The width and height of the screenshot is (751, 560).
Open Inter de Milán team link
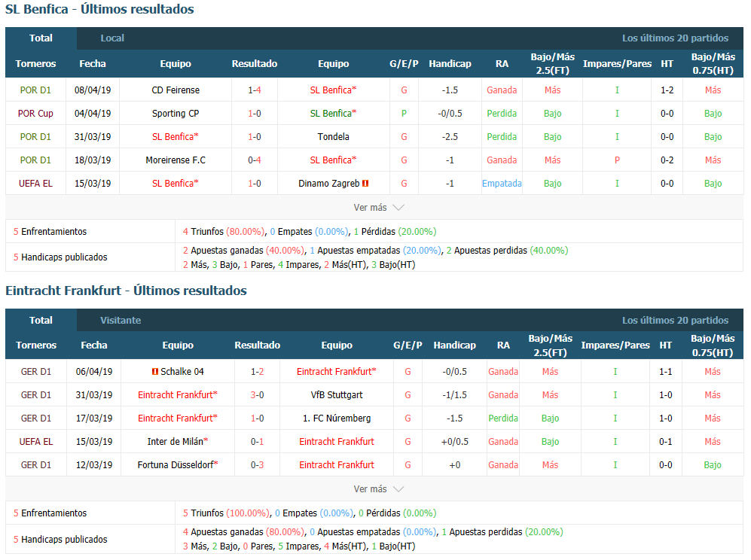(177, 441)
